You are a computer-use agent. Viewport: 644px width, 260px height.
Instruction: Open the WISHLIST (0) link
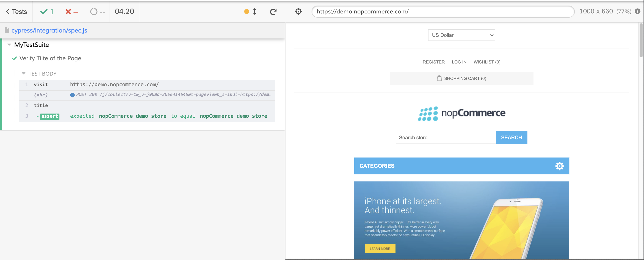(487, 62)
